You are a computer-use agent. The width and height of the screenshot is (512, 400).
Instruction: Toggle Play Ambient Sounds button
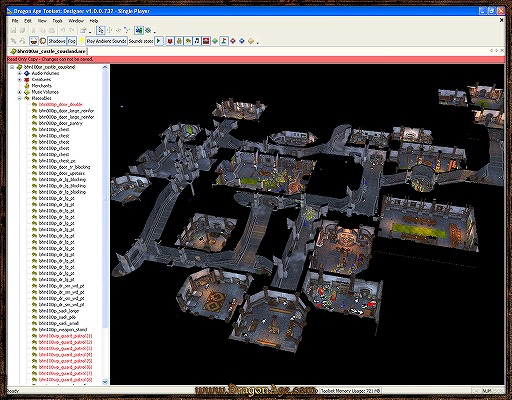tap(106, 41)
